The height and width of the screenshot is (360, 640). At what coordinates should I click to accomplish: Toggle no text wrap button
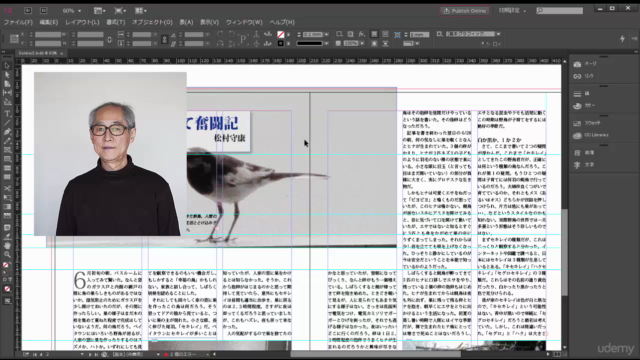[x=374, y=34]
